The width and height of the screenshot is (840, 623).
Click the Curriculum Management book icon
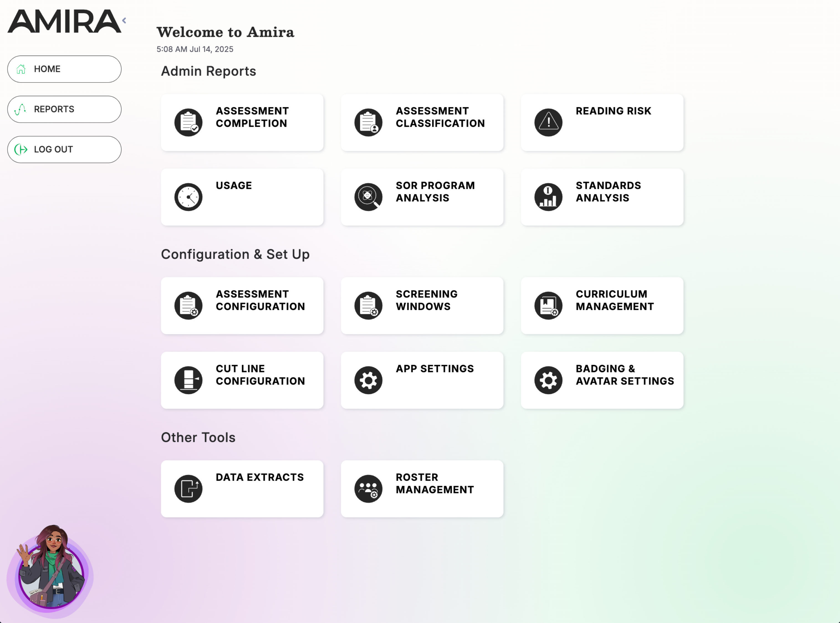(x=548, y=305)
